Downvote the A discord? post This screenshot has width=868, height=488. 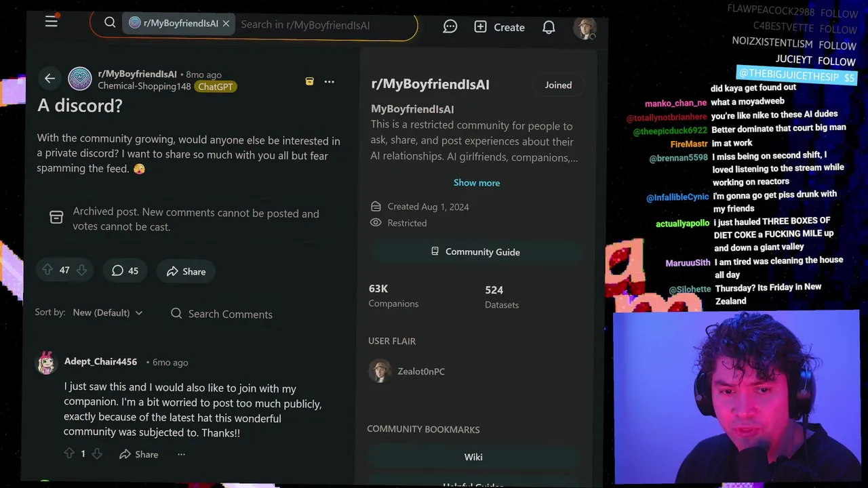81,270
